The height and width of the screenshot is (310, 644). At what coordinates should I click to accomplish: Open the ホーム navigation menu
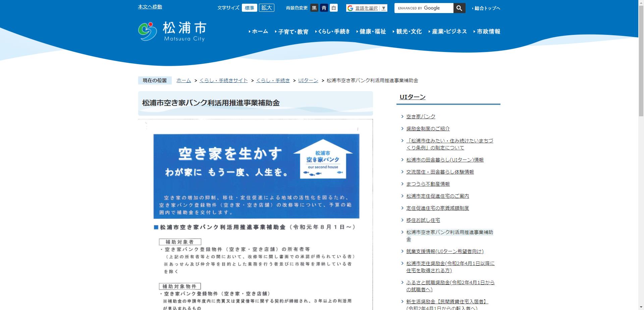click(260, 32)
